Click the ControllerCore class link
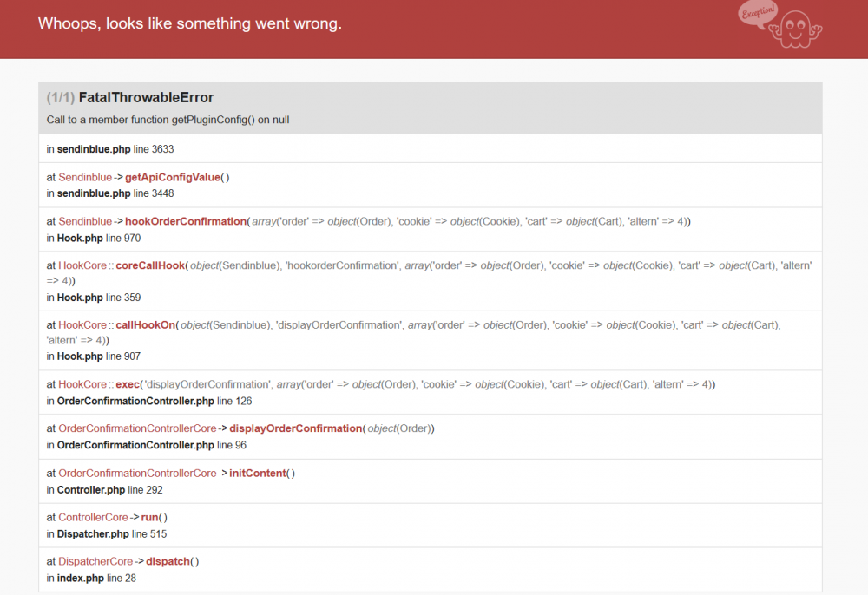868x595 pixels. [93, 518]
